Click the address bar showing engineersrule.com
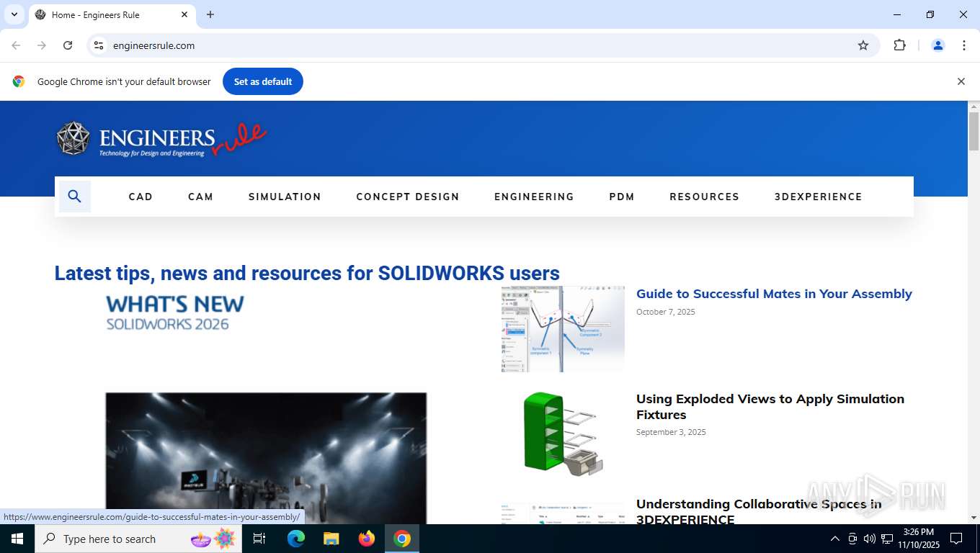The image size is (980, 553). point(483,45)
